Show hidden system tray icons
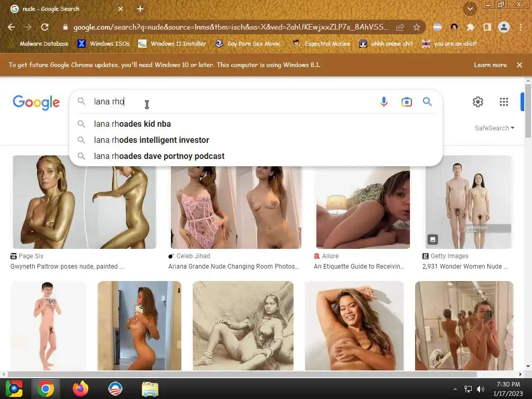Viewport: 532px width, 399px height. (x=455, y=389)
